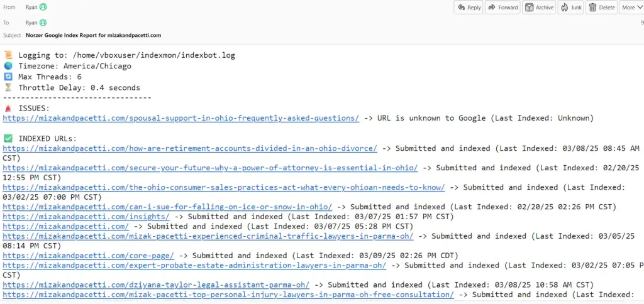Screen dimensions: 644x304
Task: Open retirement-accounts-divided divorce link
Action: coord(190,148)
